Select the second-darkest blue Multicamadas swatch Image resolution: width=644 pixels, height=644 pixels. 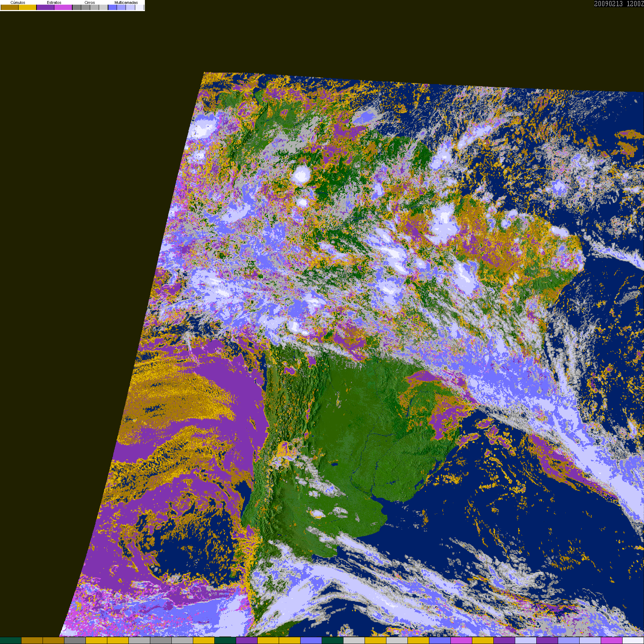pos(121,7)
